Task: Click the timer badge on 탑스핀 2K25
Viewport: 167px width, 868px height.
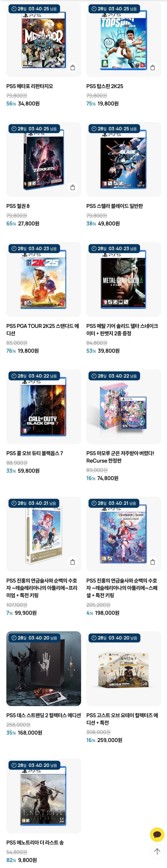Action: pos(114,9)
